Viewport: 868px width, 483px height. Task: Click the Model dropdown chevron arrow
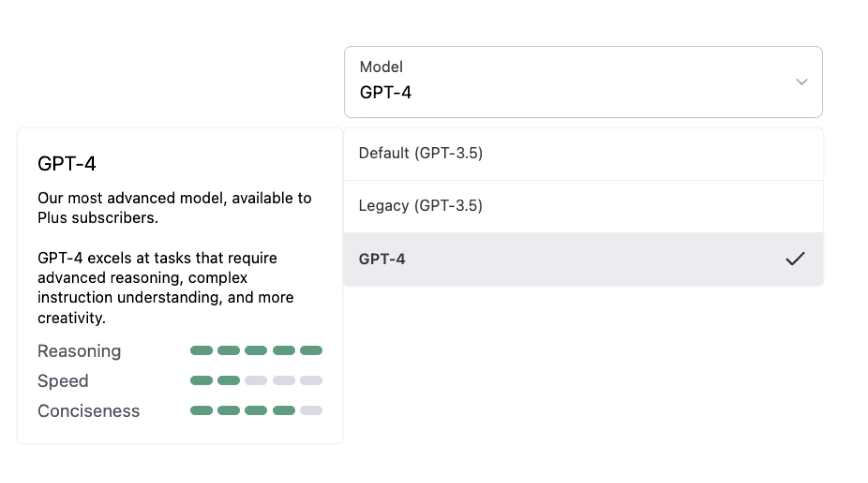(801, 82)
